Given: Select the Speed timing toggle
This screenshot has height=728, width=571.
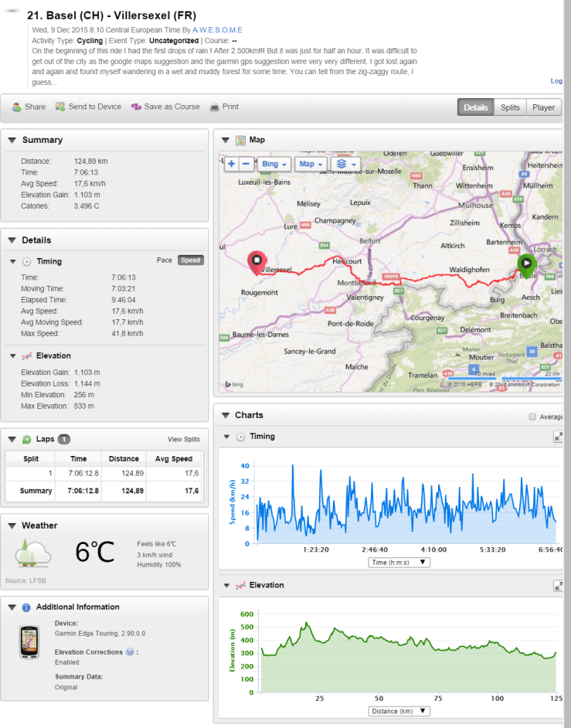Looking at the screenshot, I should point(190,260).
